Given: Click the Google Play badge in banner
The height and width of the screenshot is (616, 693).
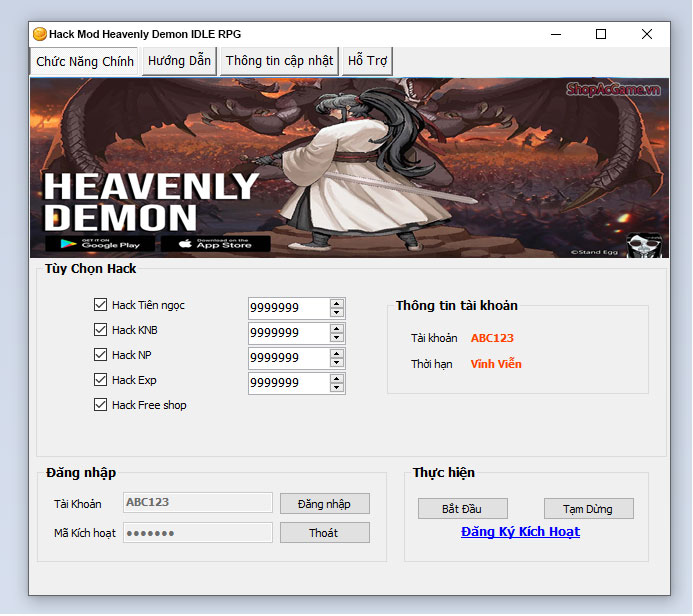Looking at the screenshot, I should point(100,244).
